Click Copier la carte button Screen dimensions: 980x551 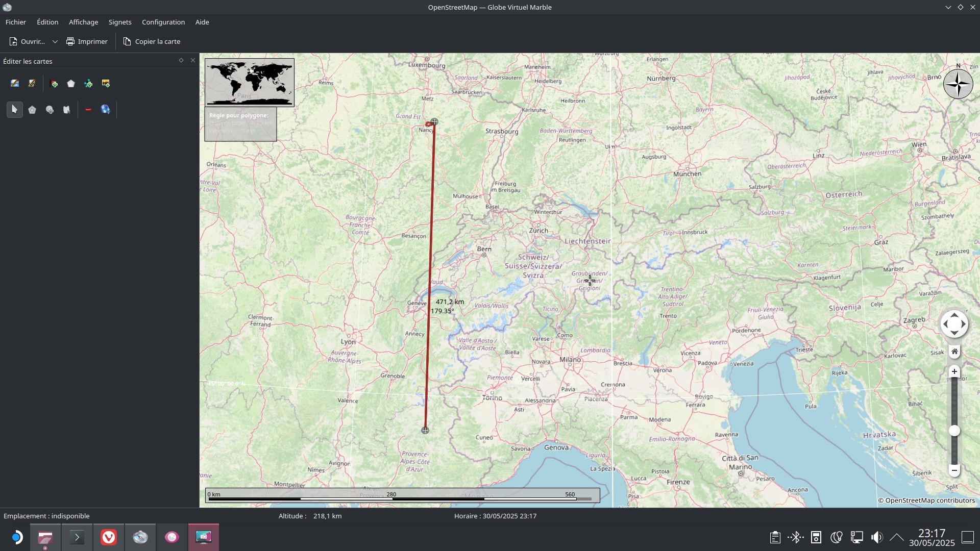pyautogui.click(x=152, y=41)
